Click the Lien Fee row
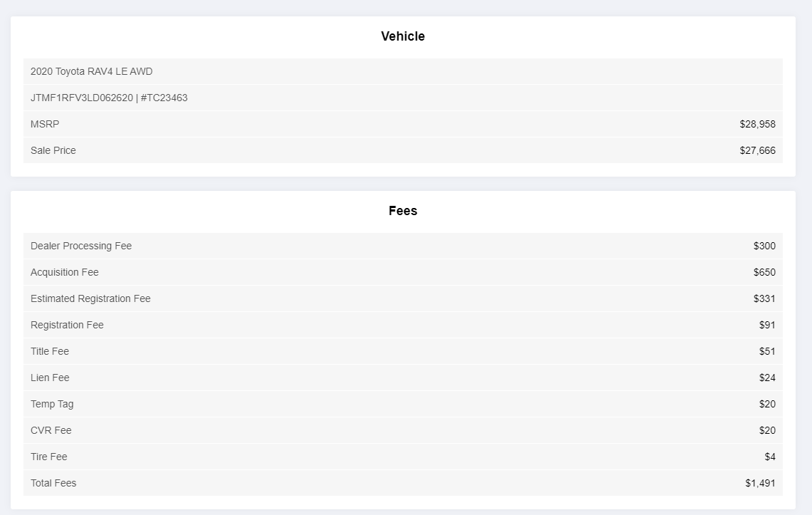The height and width of the screenshot is (515, 812). 403,378
